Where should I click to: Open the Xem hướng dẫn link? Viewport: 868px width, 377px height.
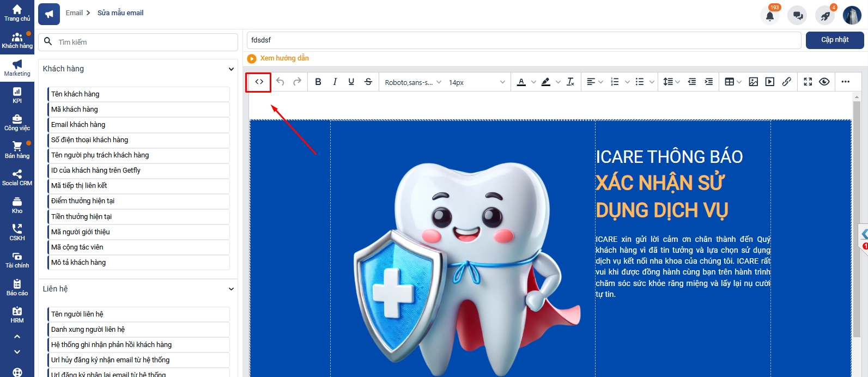(x=284, y=58)
